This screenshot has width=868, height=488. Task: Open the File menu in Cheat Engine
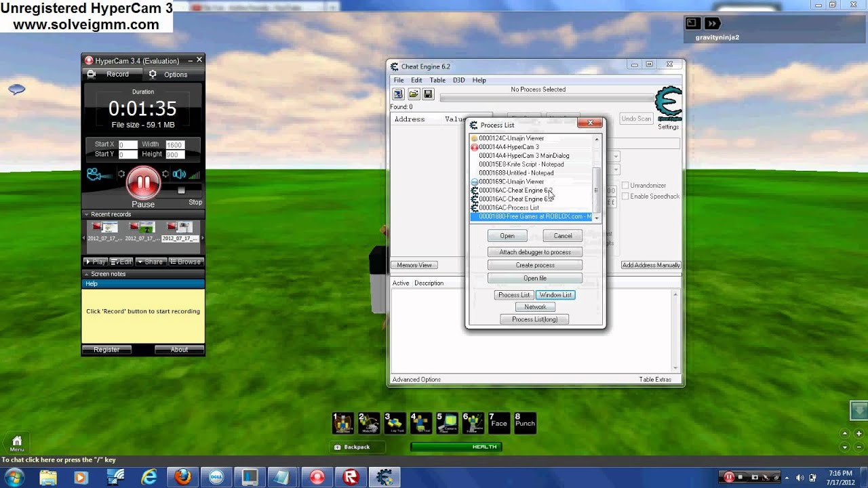click(399, 80)
